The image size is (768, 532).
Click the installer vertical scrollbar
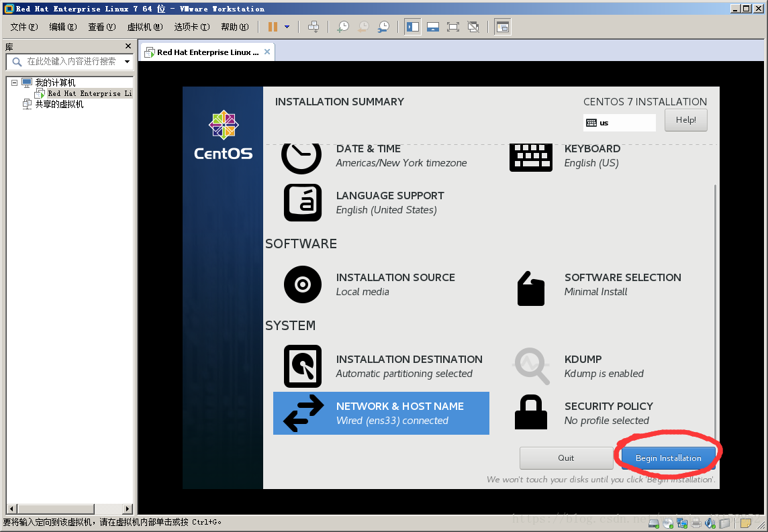pyautogui.click(x=715, y=313)
